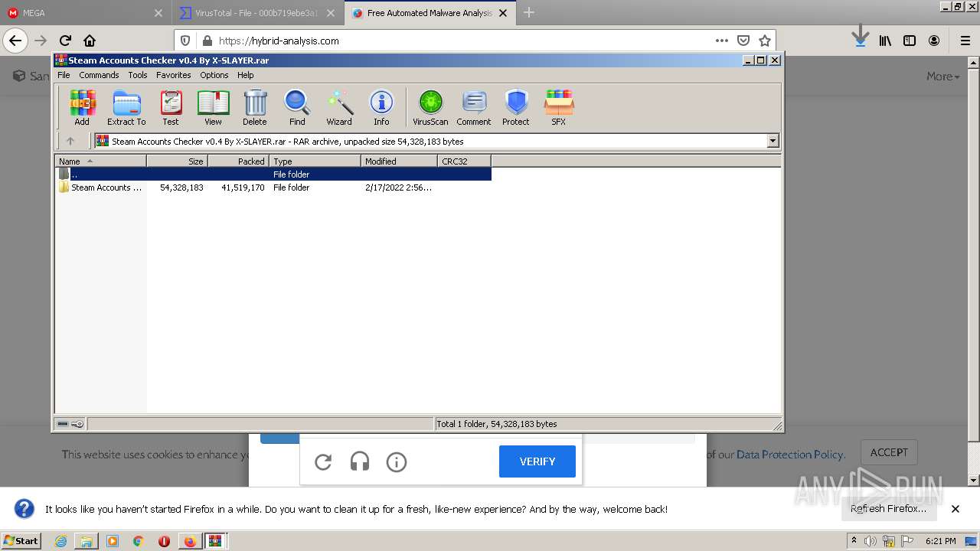Add an archive Comment
The height and width of the screenshot is (551, 980).
coord(474,108)
